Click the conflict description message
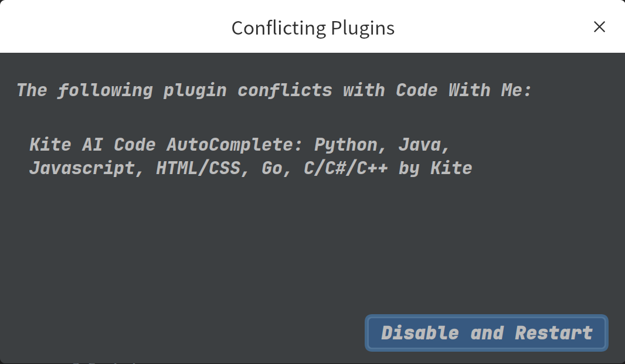Image resolution: width=625 pixels, height=364 pixels. coord(273,90)
